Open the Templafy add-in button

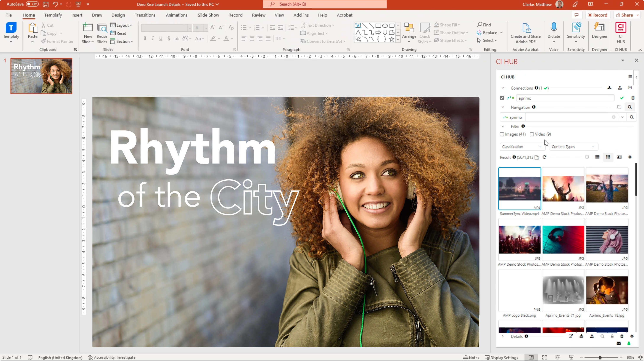click(x=11, y=32)
